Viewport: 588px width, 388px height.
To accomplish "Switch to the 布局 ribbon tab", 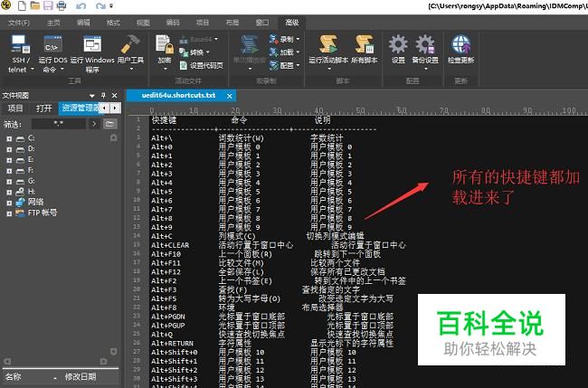I will 232,23.
